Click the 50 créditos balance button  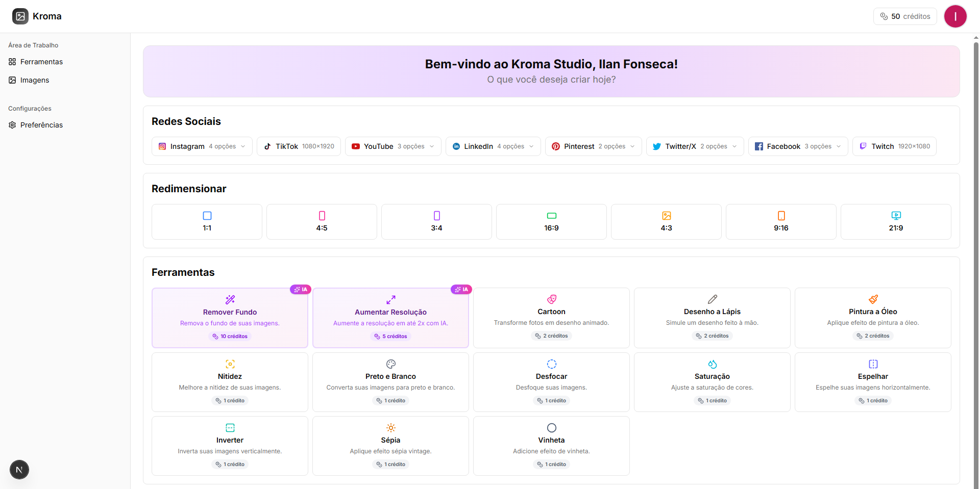click(905, 16)
